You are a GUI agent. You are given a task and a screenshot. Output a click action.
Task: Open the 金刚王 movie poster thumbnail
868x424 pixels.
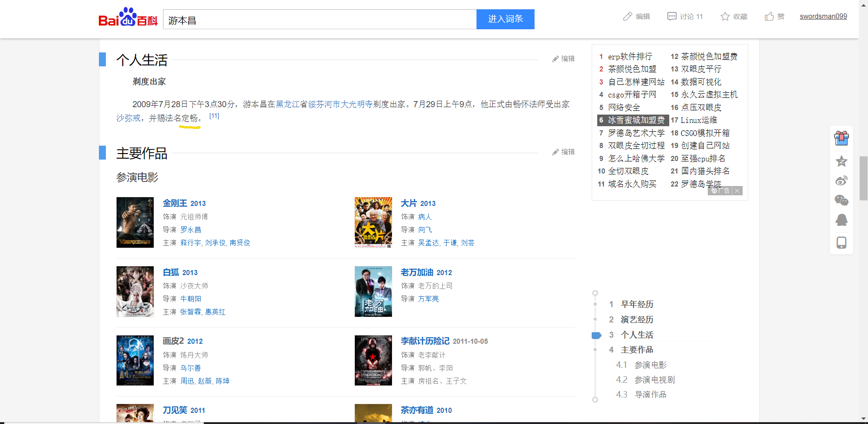135,222
